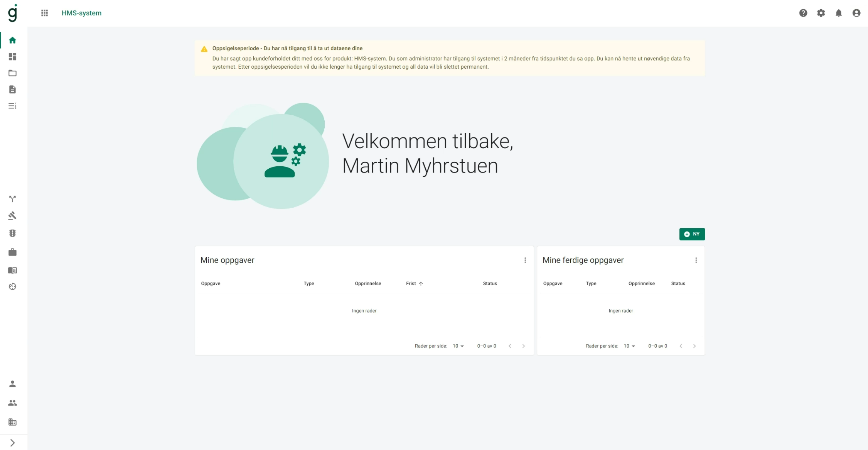Screen dimensions: 868x450
Task: Click the green g logo
Action: [x=13, y=13]
